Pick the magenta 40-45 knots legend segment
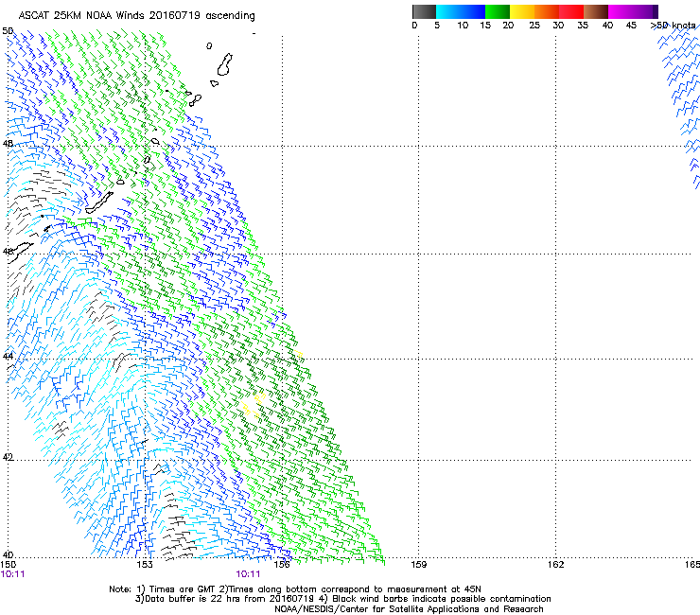The width and height of the screenshot is (700, 615). coord(621,11)
